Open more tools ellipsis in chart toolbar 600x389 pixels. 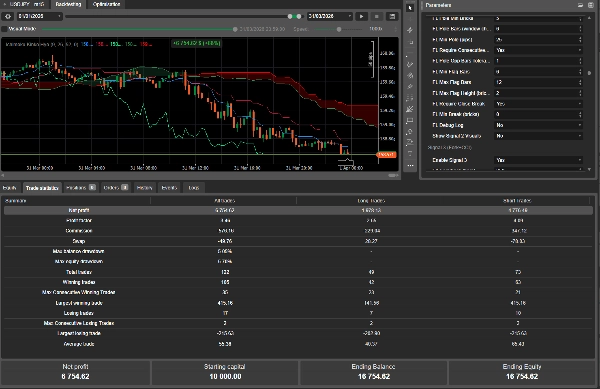410,165
